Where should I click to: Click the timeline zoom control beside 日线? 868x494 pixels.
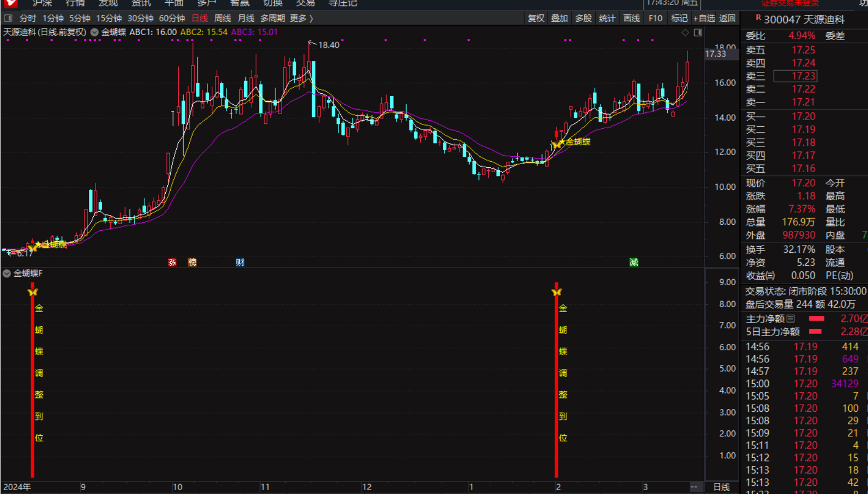tap(694, 487)
